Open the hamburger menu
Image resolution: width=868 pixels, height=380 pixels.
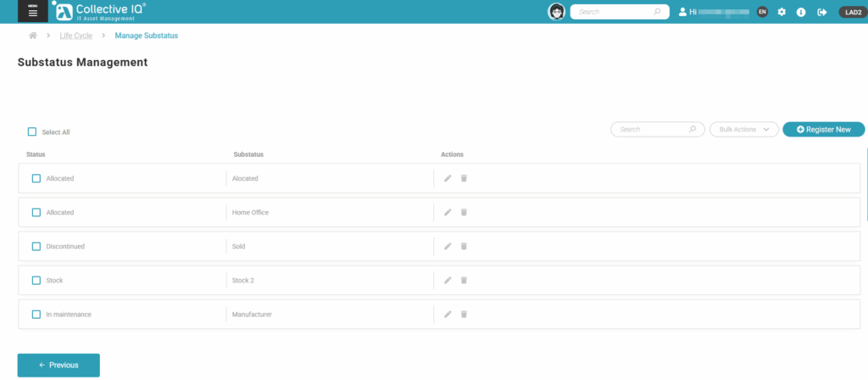(33, 12)
